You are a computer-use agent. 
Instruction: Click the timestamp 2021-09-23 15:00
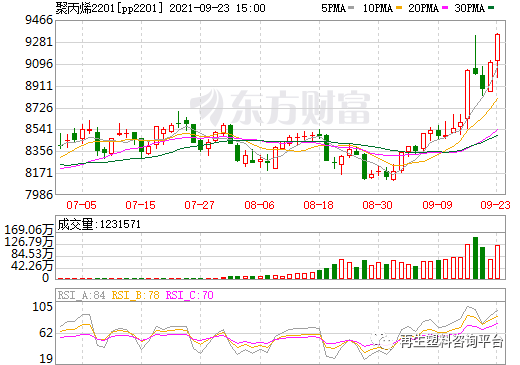(217, 8)
